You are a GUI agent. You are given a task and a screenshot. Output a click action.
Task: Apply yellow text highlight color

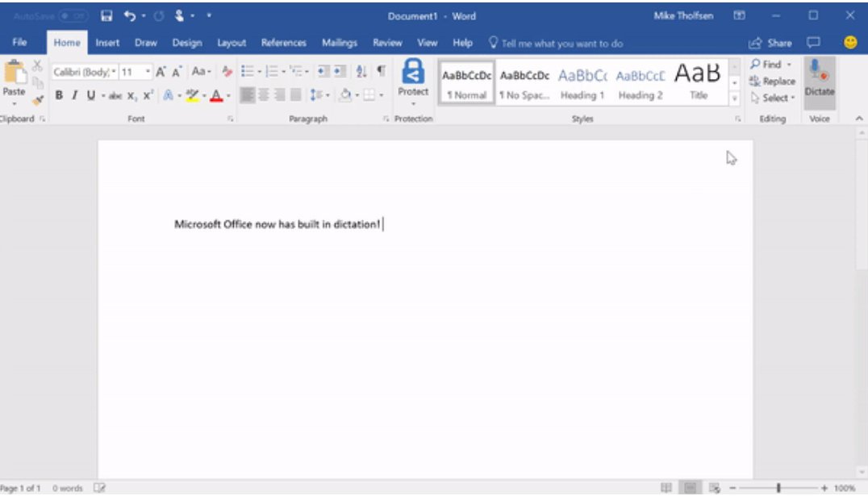[x=192, y=95]
